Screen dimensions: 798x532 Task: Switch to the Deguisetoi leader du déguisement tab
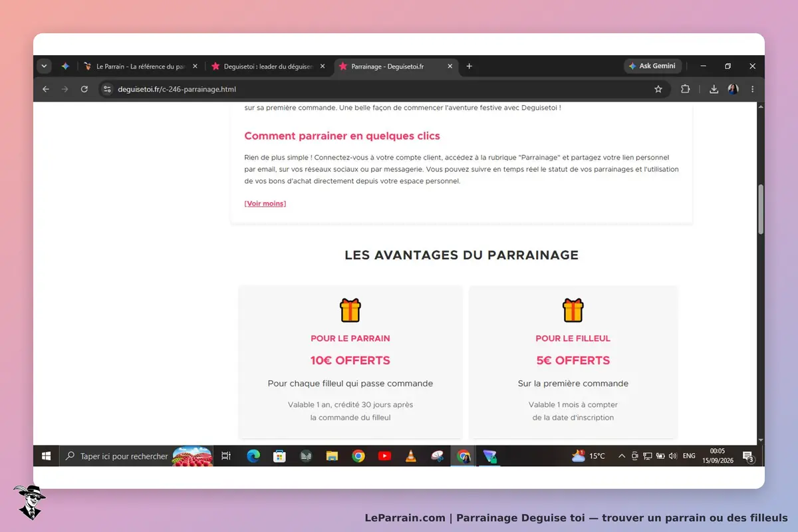coord(268,66)
